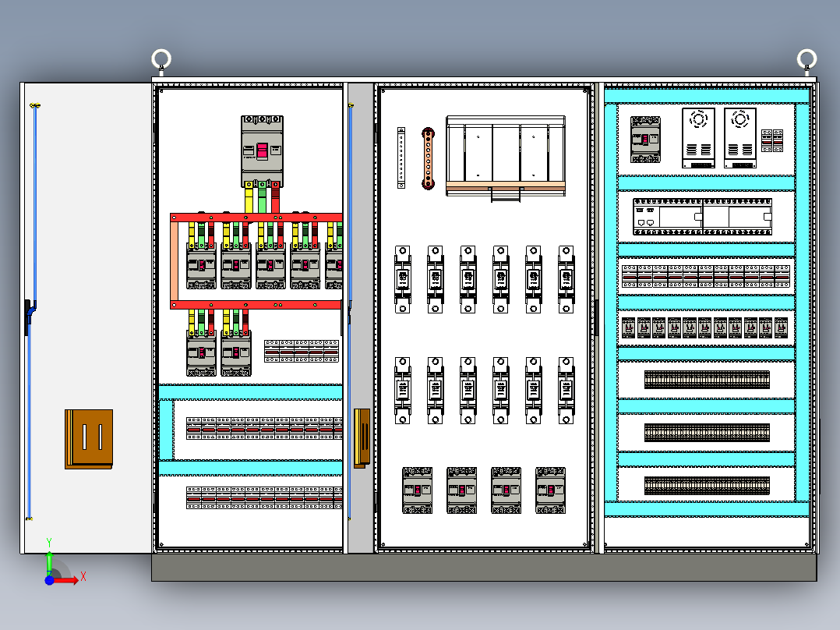Select rightmost breaker at bottom of middle panel

pos(551,490)
